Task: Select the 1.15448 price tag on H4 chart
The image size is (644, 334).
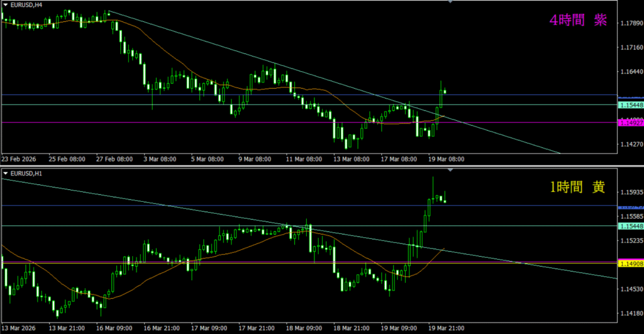Action: pos(631,105)
